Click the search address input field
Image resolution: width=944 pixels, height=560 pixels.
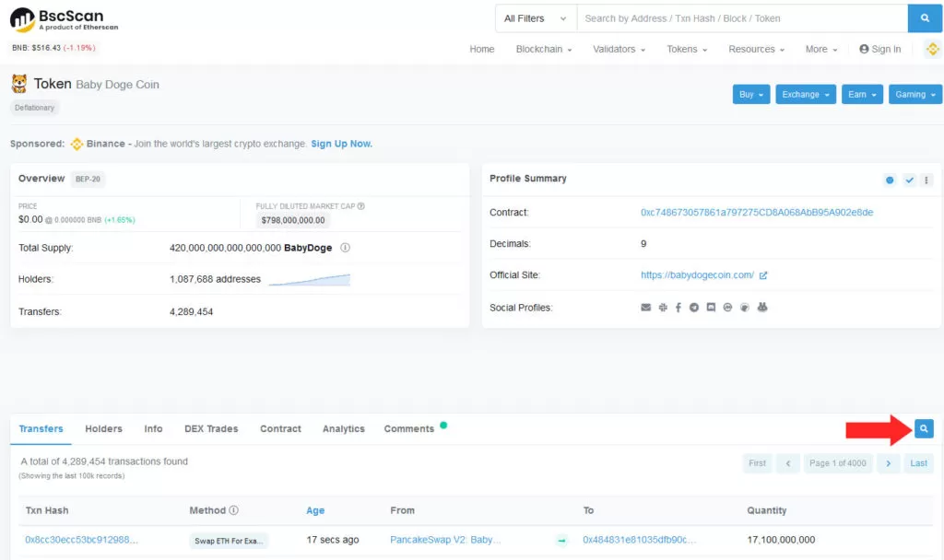pyautogui.click(x=742, y=18)
